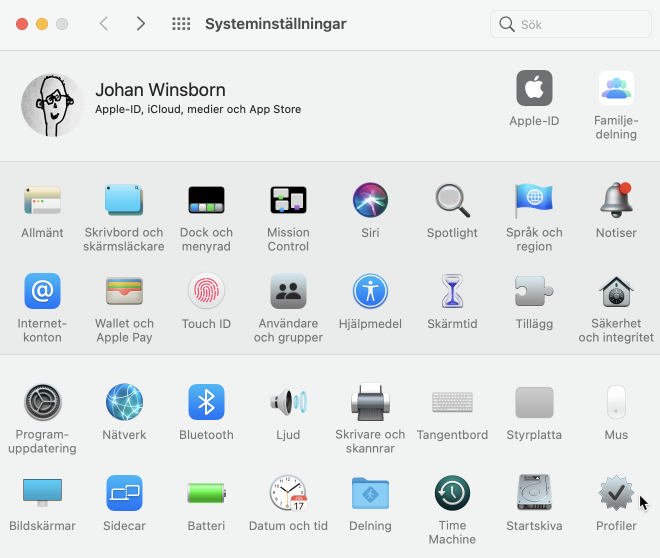Screen dimensions: 660x558
Task: Open Touch ID fingerprint settings
Action: [x=206, y=291]
